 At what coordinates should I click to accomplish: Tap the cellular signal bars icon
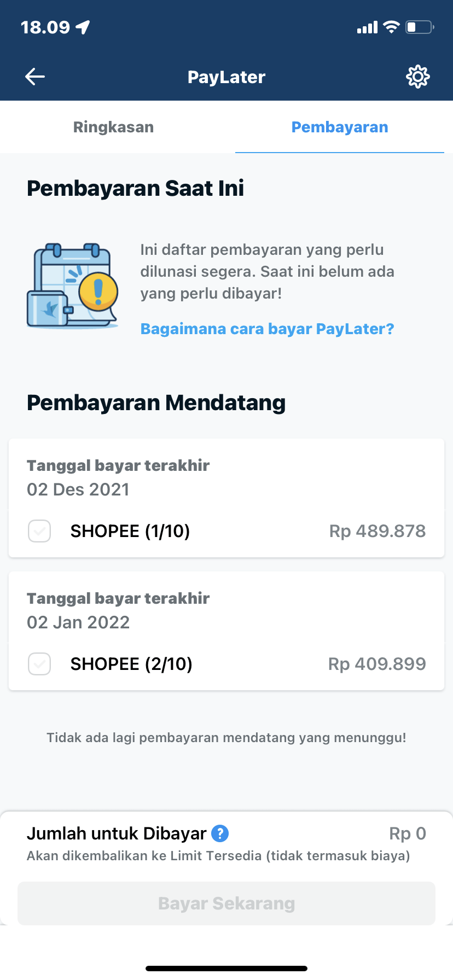(367, 27)
